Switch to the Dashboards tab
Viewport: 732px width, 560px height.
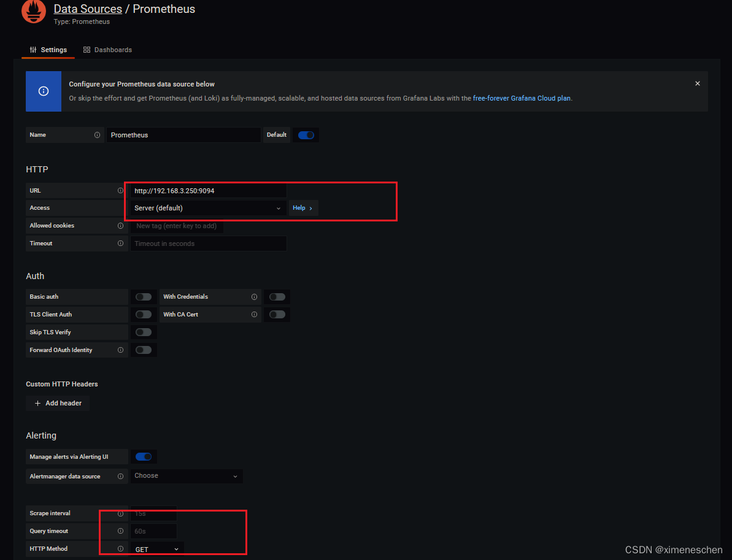point(107,50)
